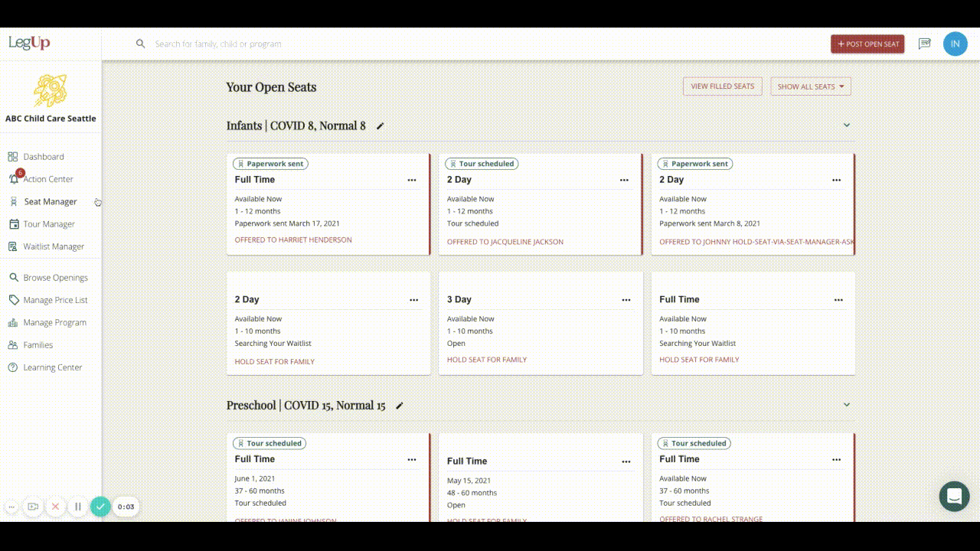Viewport: 980px width, 551px height.
Task: Collapse the Infants section chevron
Action: [x=847, y=126]
